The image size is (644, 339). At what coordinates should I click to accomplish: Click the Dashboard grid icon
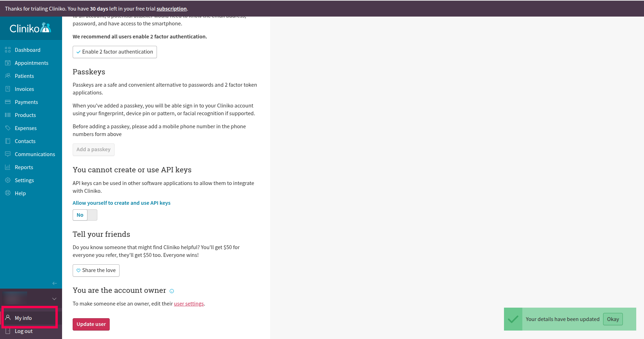pyautogui.click(x=8, y=50)
